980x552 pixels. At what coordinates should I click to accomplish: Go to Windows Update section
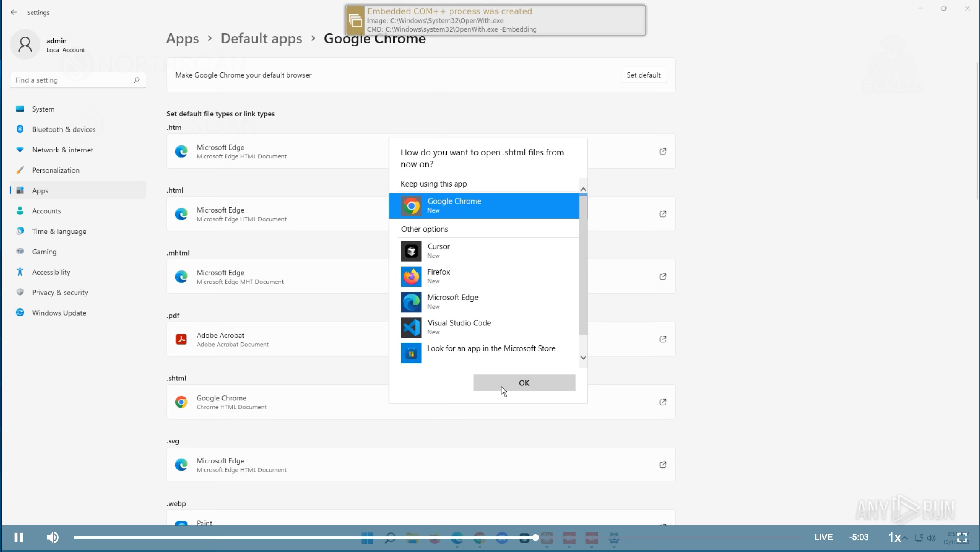tap(59, 313)
